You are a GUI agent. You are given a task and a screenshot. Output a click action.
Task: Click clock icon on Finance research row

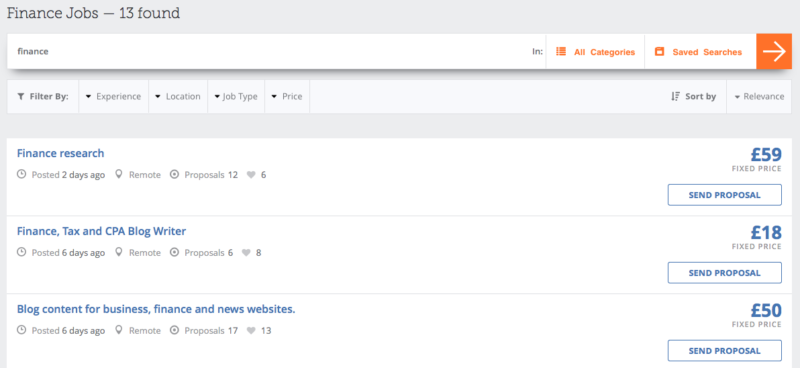[21, 175]
